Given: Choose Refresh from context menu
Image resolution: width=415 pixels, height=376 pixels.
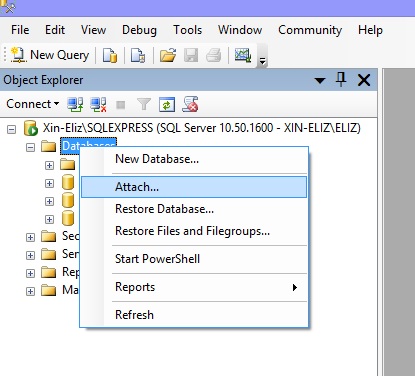Looking at the screenshot, I should pos(194,315).
